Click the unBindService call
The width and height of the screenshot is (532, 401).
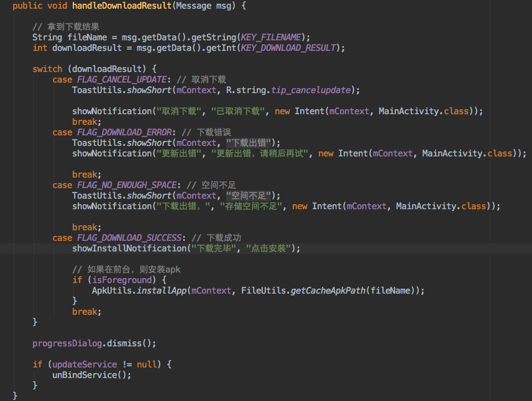(x=85, y=375)
